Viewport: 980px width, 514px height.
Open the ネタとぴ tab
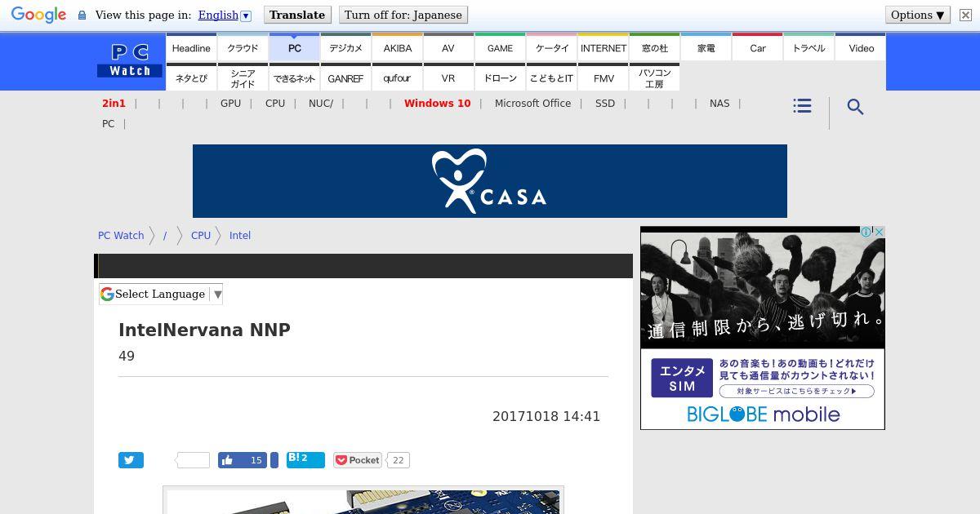(x=191, y=78)
